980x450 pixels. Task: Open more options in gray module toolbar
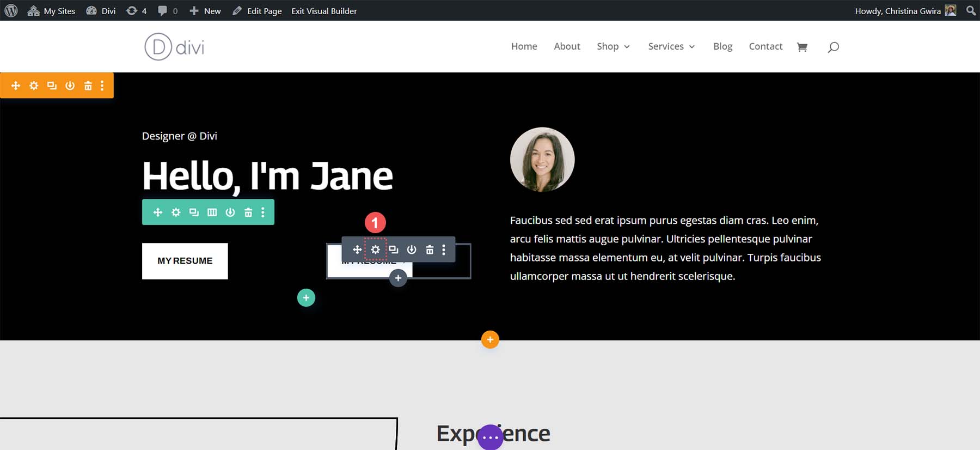click(444, 250)
